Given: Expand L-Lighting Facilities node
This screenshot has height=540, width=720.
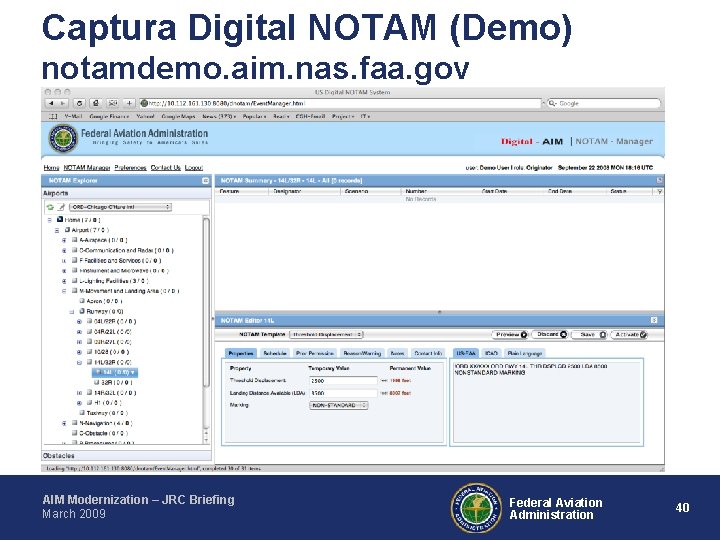Looking at the screenshot, I should [64, 281].
